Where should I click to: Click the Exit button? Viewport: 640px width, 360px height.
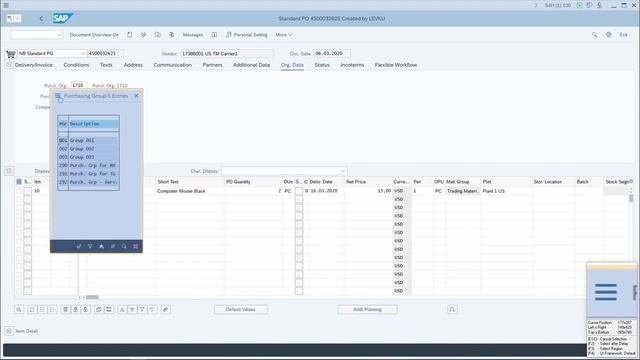tap(623, 35)
